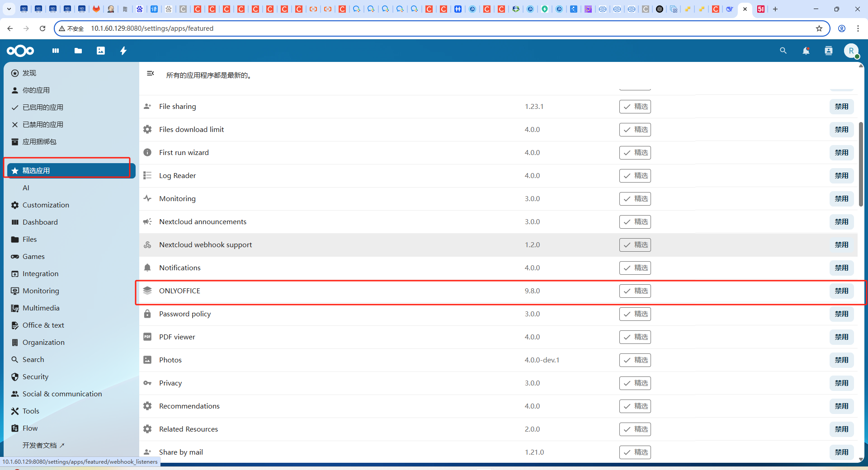Toggle the 精选 badge for Log Reader
This screenshot has width=868, height=470.
pyautogui.click(x=635, y=176)
